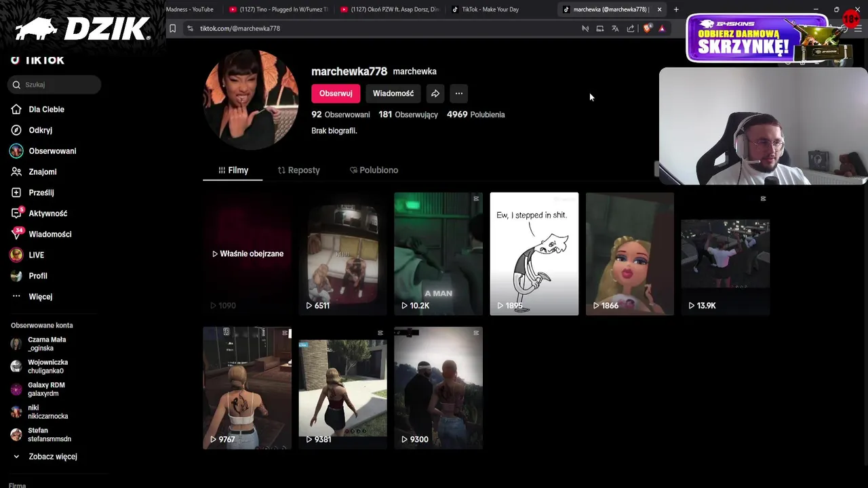Open a new browser tab
Screen dimensions: 868x488
pyautogui.click(x=676, y=9)
